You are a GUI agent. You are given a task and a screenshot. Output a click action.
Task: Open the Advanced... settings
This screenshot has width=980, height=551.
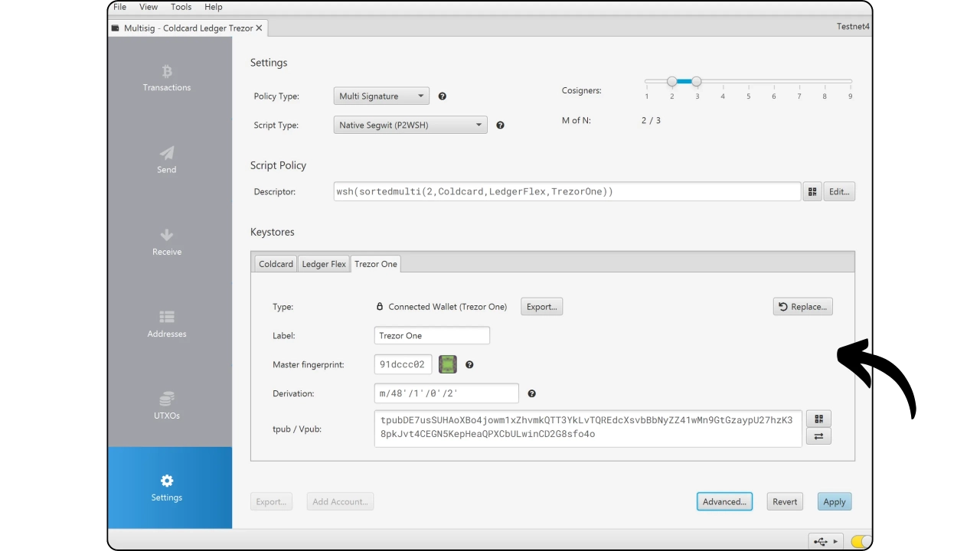[724, 502]
